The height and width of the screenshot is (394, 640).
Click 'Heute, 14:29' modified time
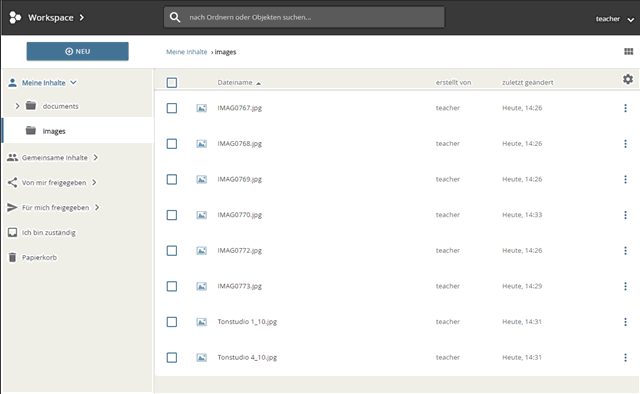(522, 286)
